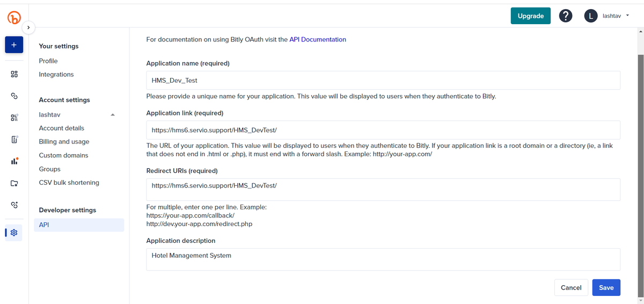Click the plus Create new button
The height and width of the screenshot is (304, 644).
point(14,45)
